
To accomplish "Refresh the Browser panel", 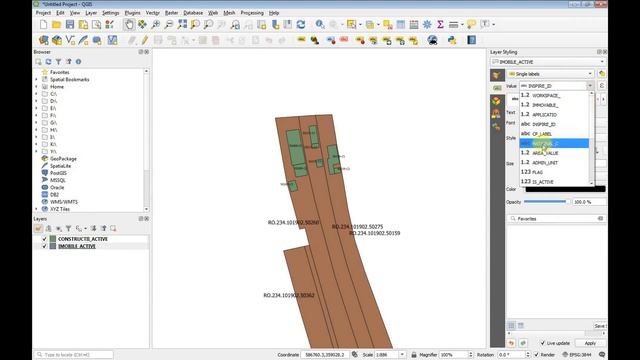I will (x=48, y=62).
